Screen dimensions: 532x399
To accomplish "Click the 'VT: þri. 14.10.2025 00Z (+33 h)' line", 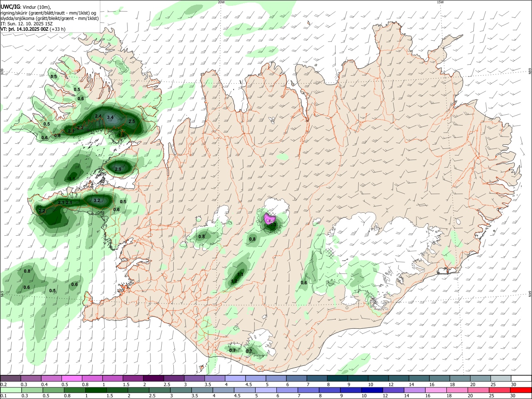I will coord(33,29).
